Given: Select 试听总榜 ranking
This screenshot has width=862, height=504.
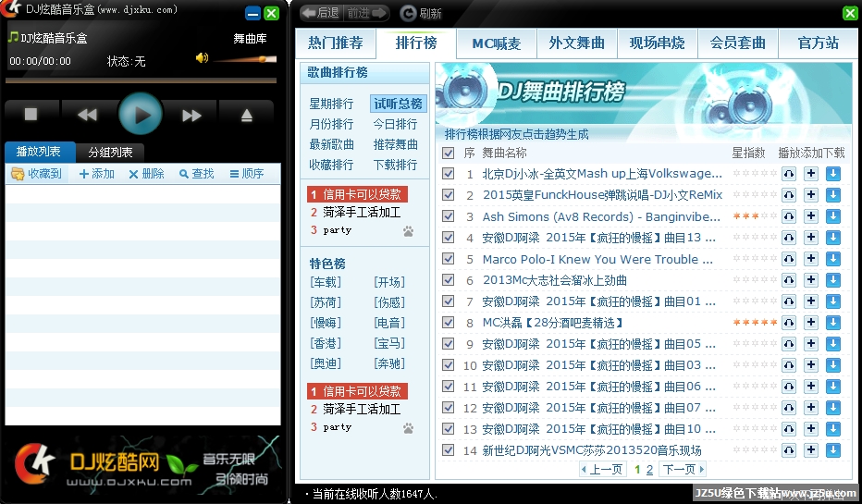Looking at the screenshot, I should (x=398, y=104).
